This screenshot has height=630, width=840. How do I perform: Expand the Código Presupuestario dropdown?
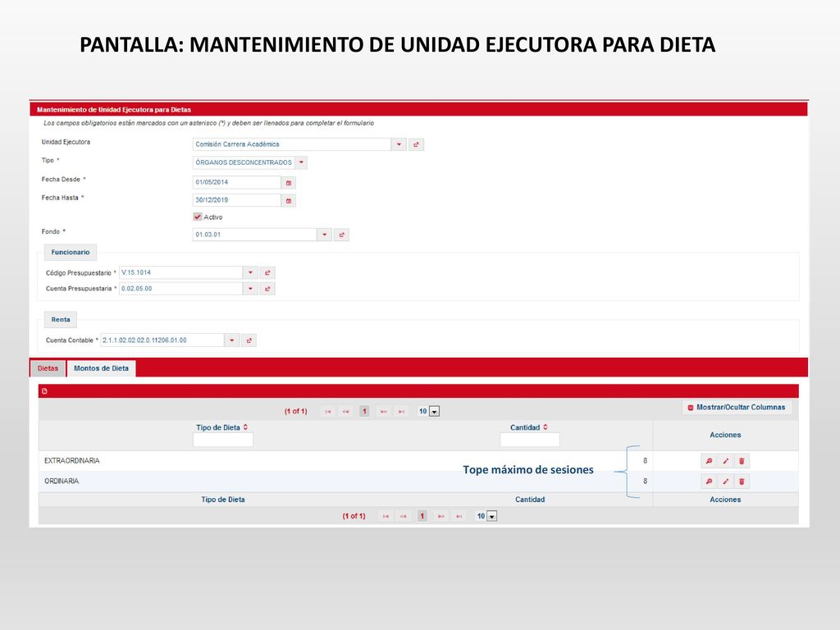coord(250,272)
